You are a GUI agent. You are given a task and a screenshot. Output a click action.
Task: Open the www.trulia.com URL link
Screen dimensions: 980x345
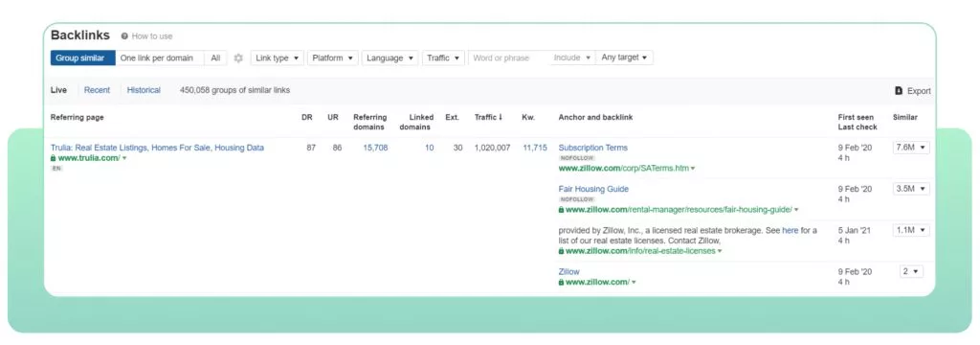coord(89,158)
